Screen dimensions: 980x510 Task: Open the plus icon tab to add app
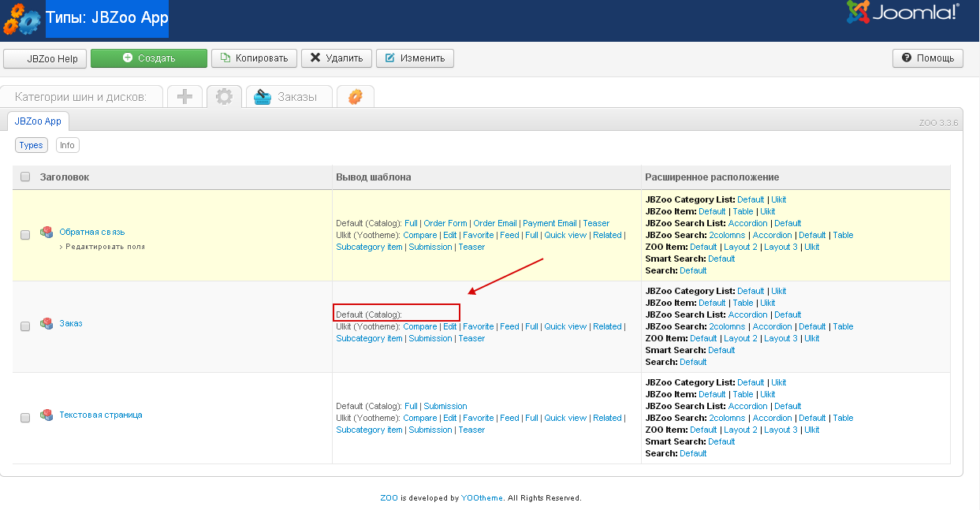pyautogui.click(x=184, y=96)
